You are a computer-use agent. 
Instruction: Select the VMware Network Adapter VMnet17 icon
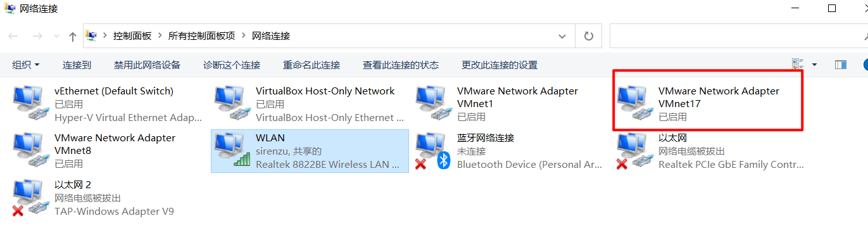point(635,103)
